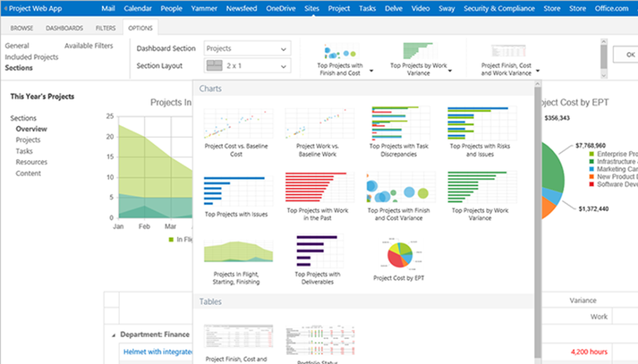This screenshot has height=364, width=638.
Task: Switch to the DASHBOARDS tab
Action: [x=64, y=28]
